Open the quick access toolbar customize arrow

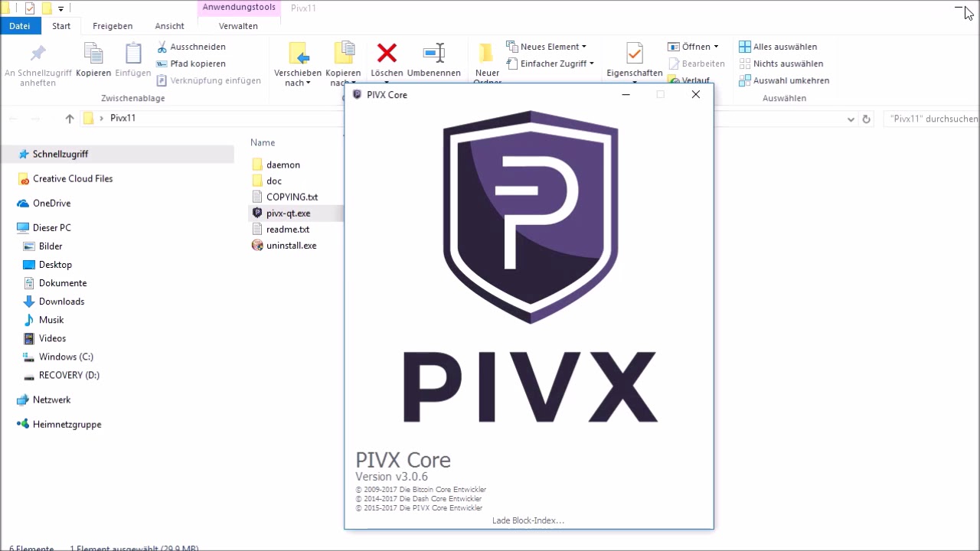point(61,9)
